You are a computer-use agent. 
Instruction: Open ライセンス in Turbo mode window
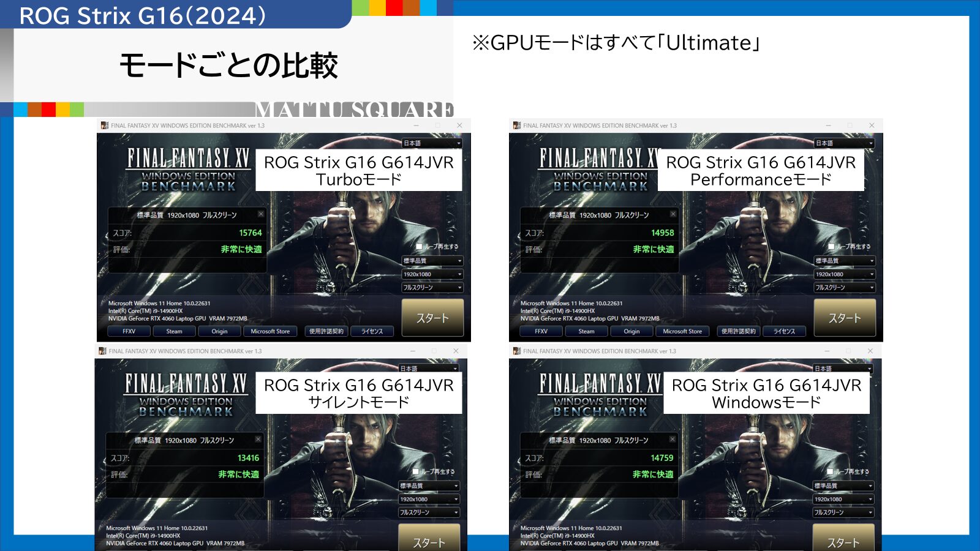pyautogui.click(x=372, y=331)
